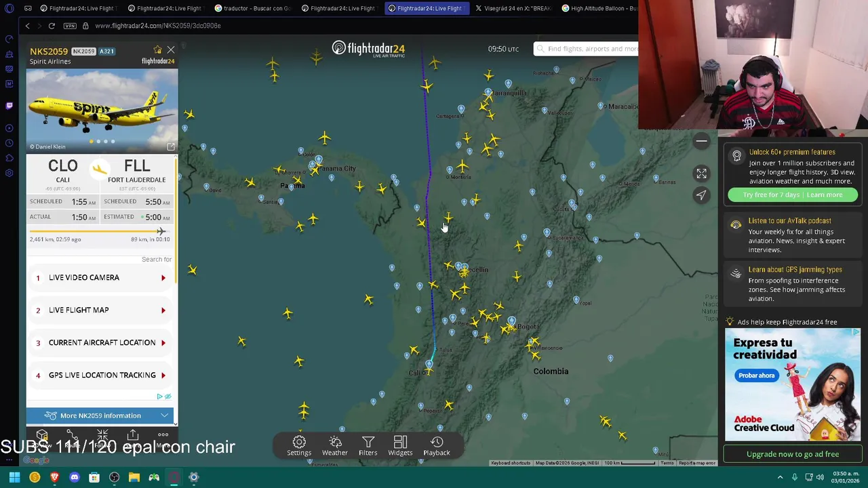Viewport: 868px width, 488px height.
Task: Bookmark flight NKS2059 with the star icon
Action: 158,50
